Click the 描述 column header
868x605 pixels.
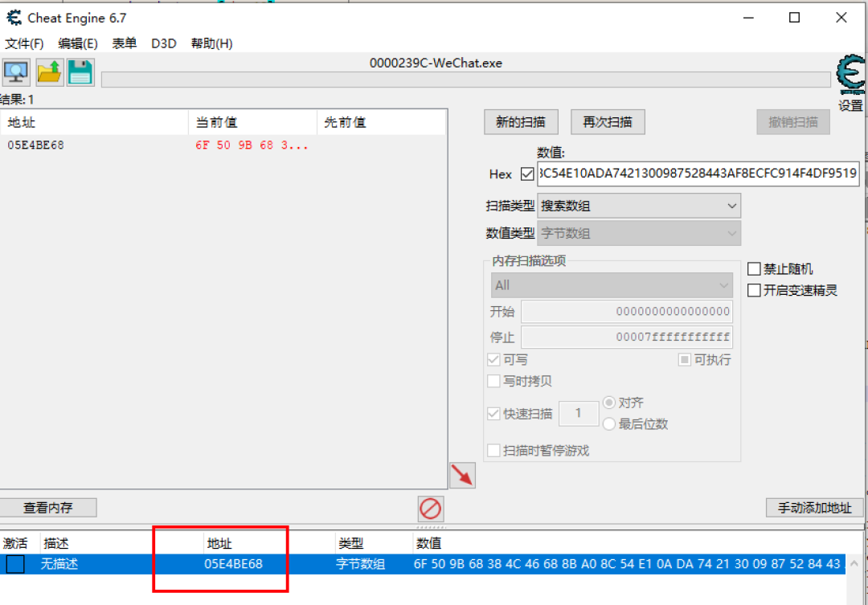(x=56, y=544)
